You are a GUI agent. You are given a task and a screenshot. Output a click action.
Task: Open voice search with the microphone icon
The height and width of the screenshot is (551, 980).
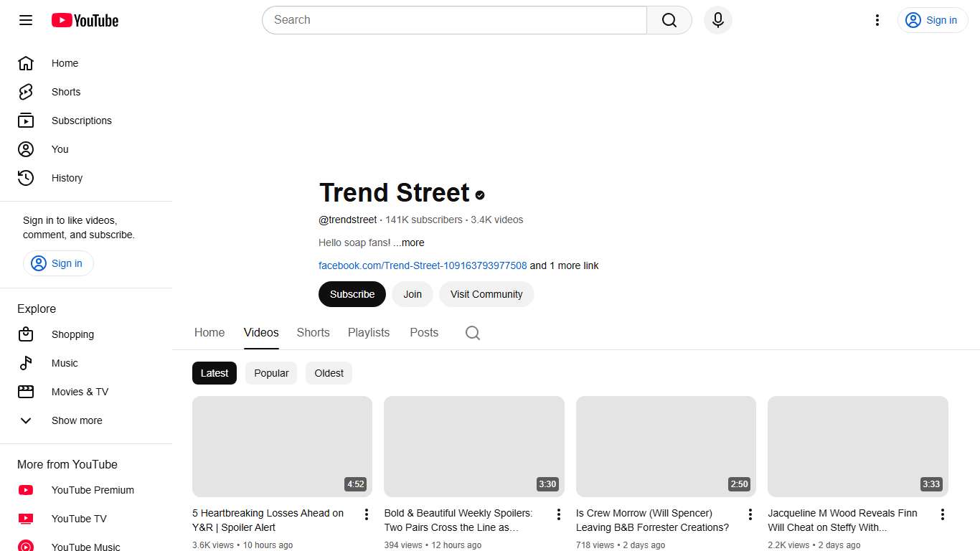point(717,20)
